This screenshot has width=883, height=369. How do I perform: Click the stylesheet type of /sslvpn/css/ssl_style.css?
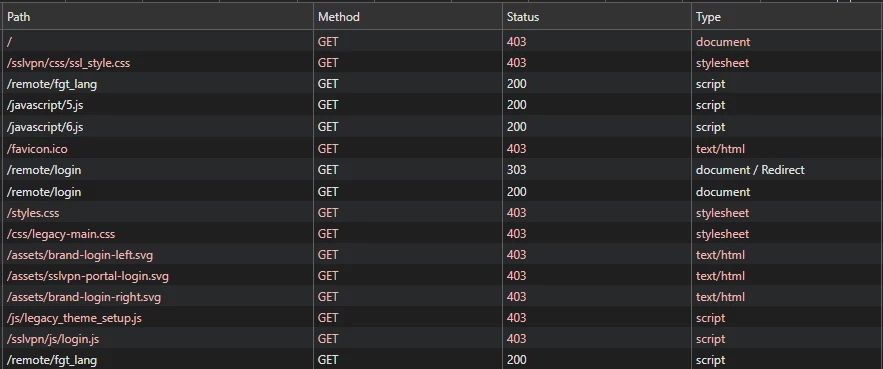coord(723,63)
